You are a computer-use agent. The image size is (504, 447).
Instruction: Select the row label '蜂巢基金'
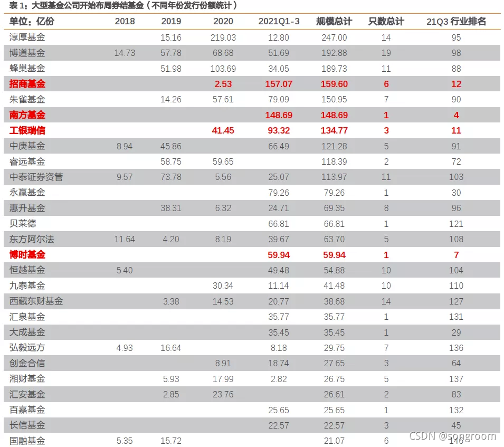click(x=27, y=68)
